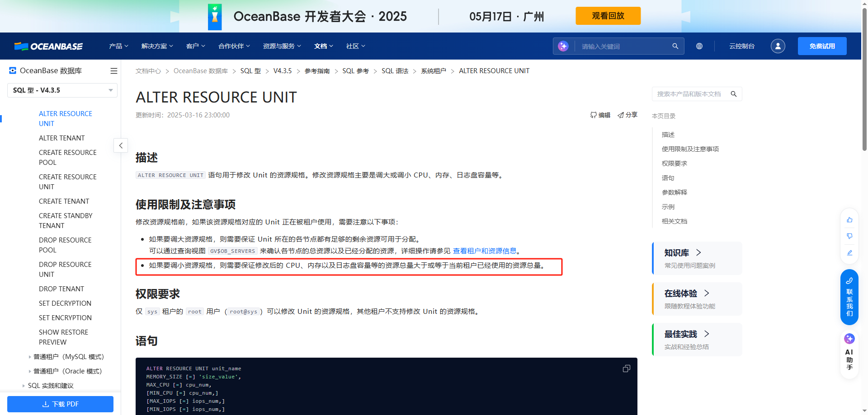Select CREATE TENANT in sidebar
Viewport: 868px width, 415px height.
(64, 201)
